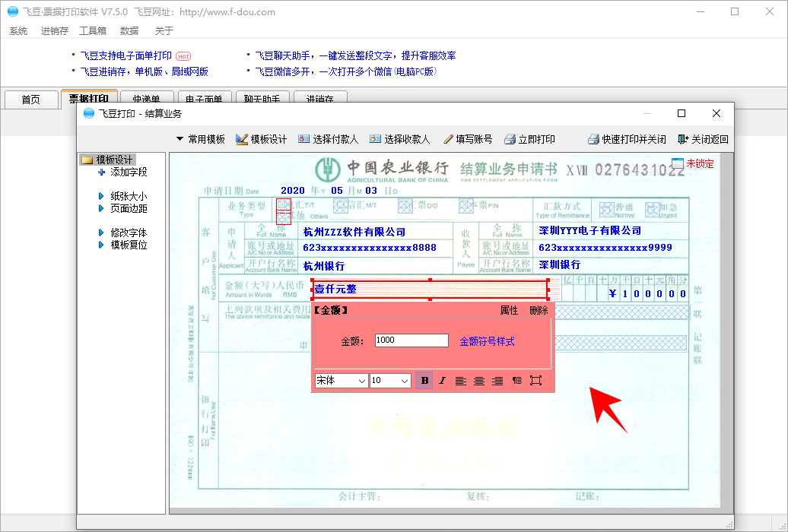Select the 信汇 M/T checkbox field
Screen dimensions: 788x532
click(341, 205)
